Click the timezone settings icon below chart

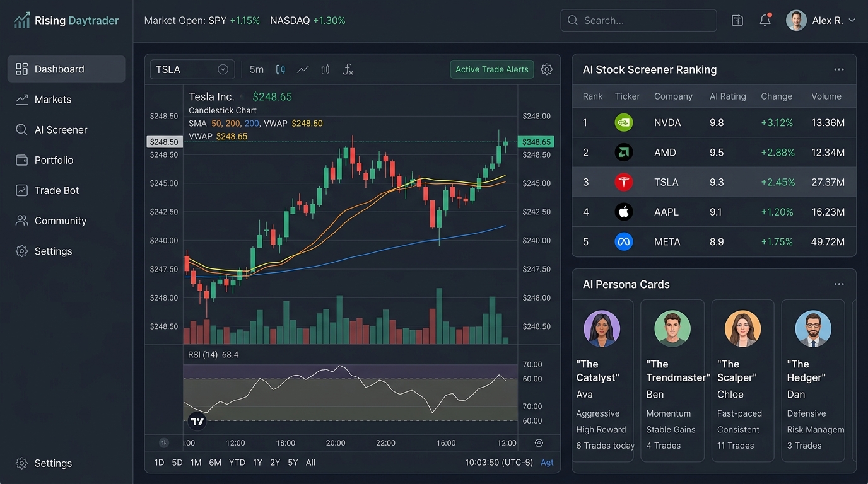point(539,443)
